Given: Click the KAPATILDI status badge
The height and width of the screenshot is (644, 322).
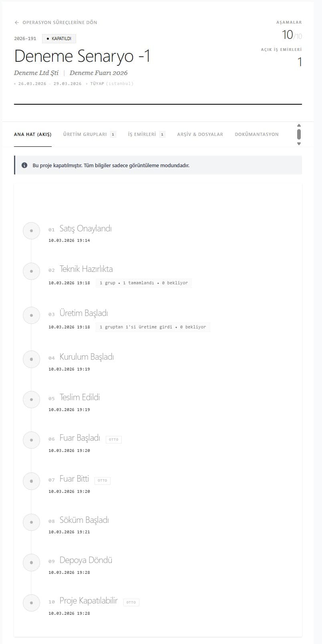Looking at the screenshot, I should coord(59,38).
